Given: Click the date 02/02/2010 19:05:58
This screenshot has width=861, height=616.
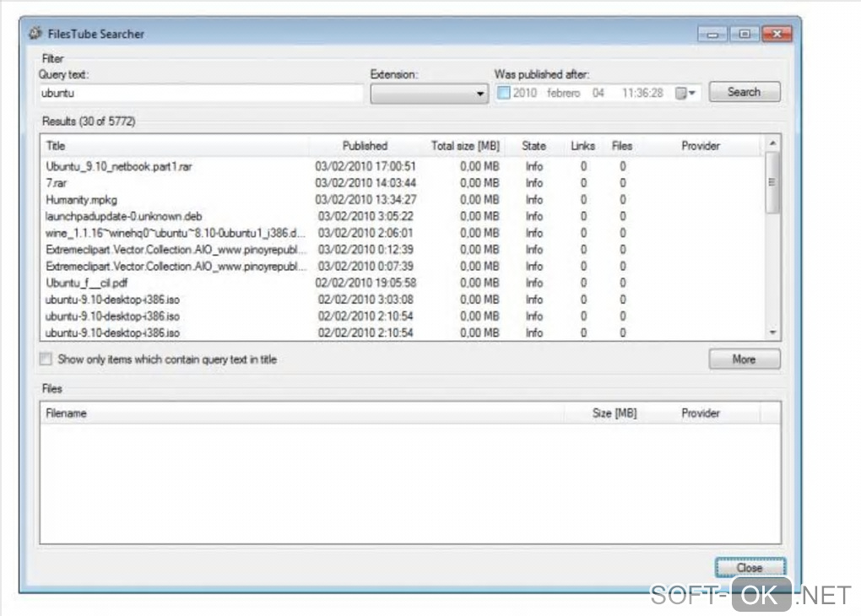Looking at the screenshot, I should pos(366,283).
